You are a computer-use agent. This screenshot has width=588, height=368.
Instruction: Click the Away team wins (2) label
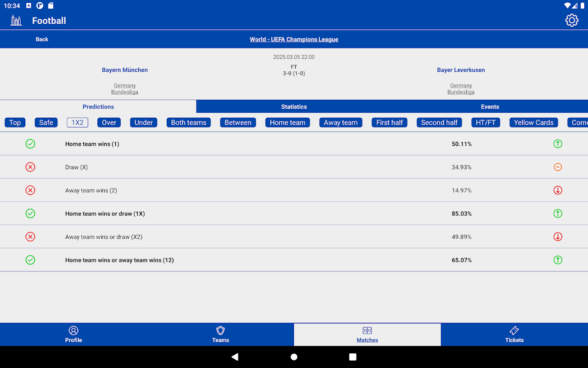pos(91,190)
